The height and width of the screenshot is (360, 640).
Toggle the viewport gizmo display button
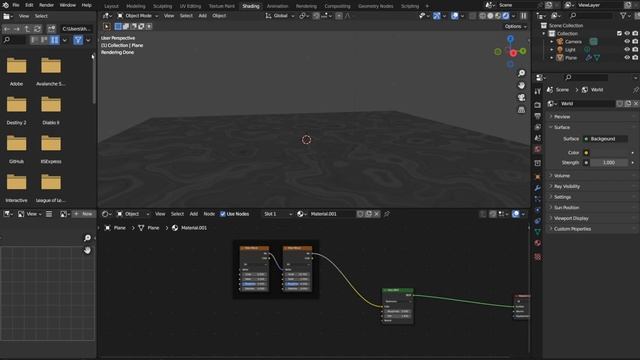(437, 16)
